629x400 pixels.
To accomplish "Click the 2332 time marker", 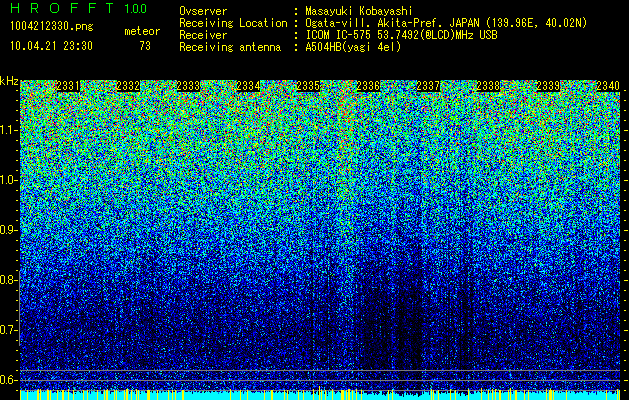I will coord(128,86).
